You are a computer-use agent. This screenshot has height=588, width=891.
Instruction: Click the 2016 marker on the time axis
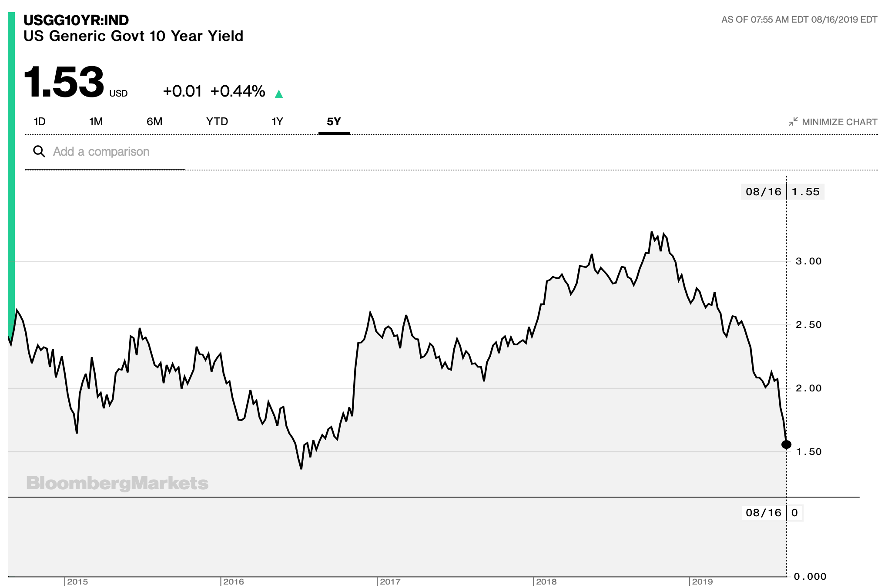pyautogui.click(x=233, y=581)
